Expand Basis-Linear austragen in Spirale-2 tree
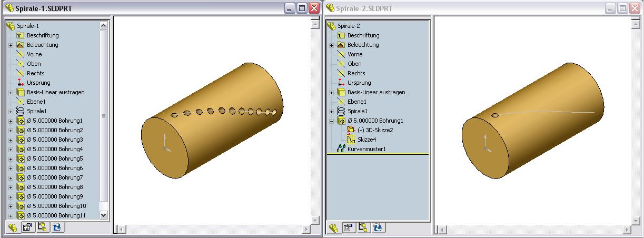The width and height of the screenshot is (644, 238). (x=331, y=93)
